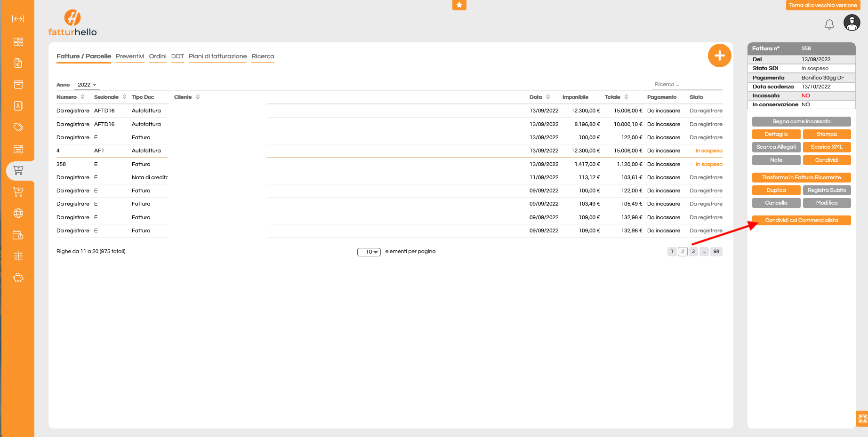Open the dashboard grid icon in sidebar
The image size is (868, 437).
(18, 42)
